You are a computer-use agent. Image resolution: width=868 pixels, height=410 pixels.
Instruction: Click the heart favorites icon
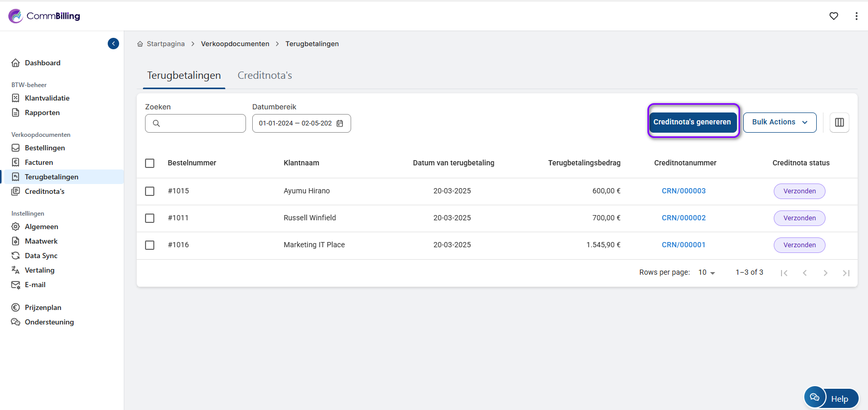(x=834, y=16)
